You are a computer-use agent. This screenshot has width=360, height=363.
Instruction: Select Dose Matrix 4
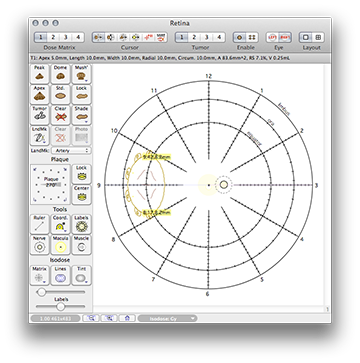(x=78, y=37)
